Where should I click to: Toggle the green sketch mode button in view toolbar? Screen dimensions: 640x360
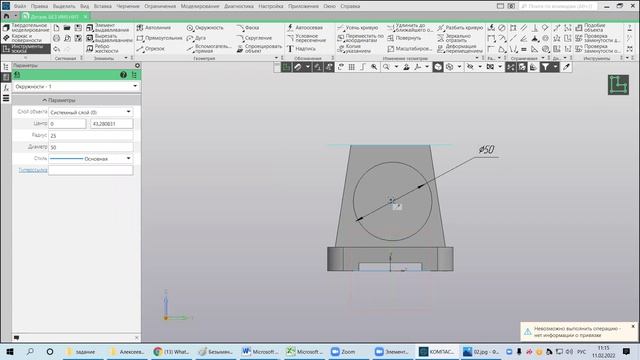point(287,67)
